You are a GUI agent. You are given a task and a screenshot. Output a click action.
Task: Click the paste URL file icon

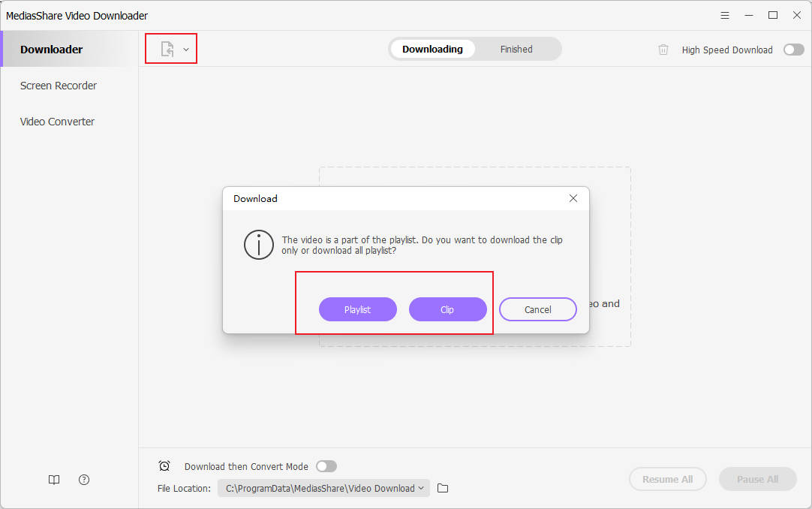pyautogui.click(x=167, y=50)
